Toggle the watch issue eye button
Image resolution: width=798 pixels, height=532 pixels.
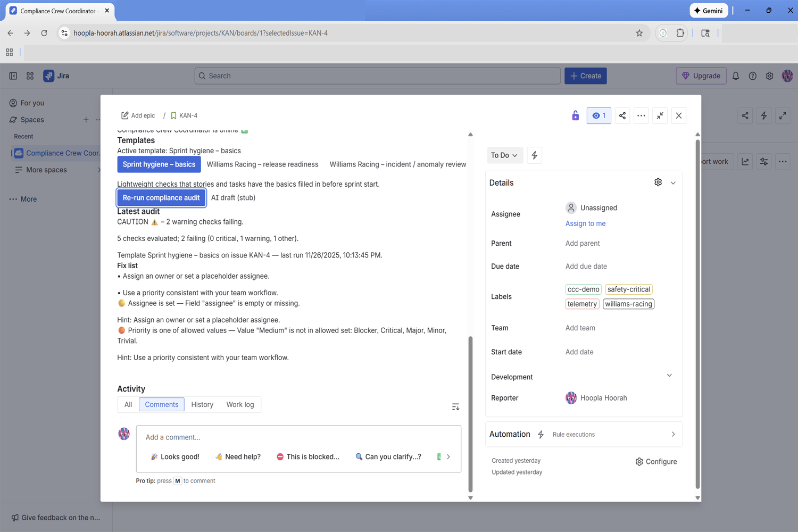coord(598,115)
